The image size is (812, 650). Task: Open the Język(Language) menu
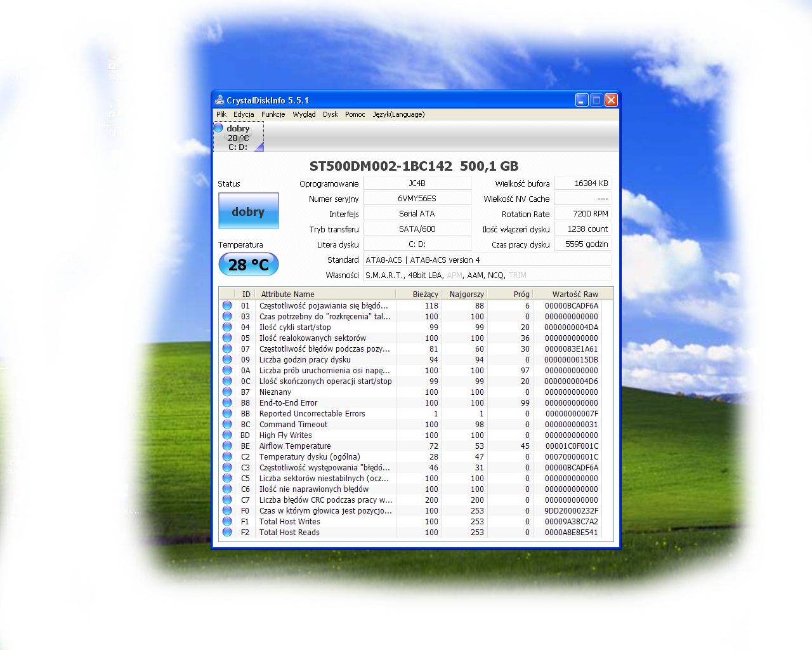point(398,114)
